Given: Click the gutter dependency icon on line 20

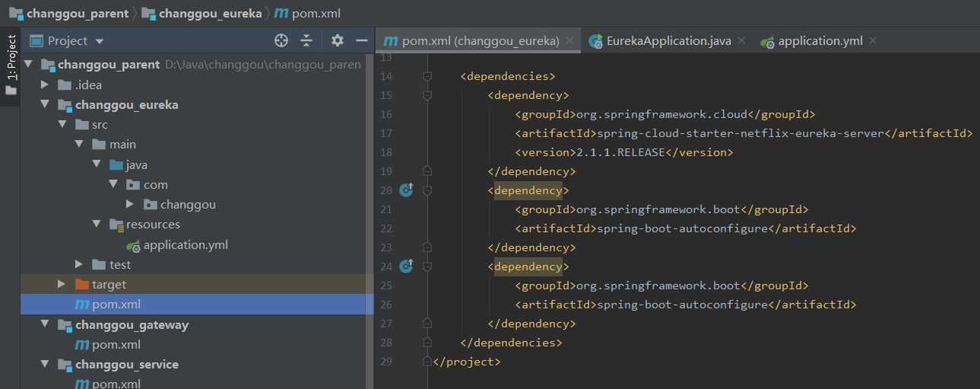Looking at the screenshot, I should pos(406,190).
